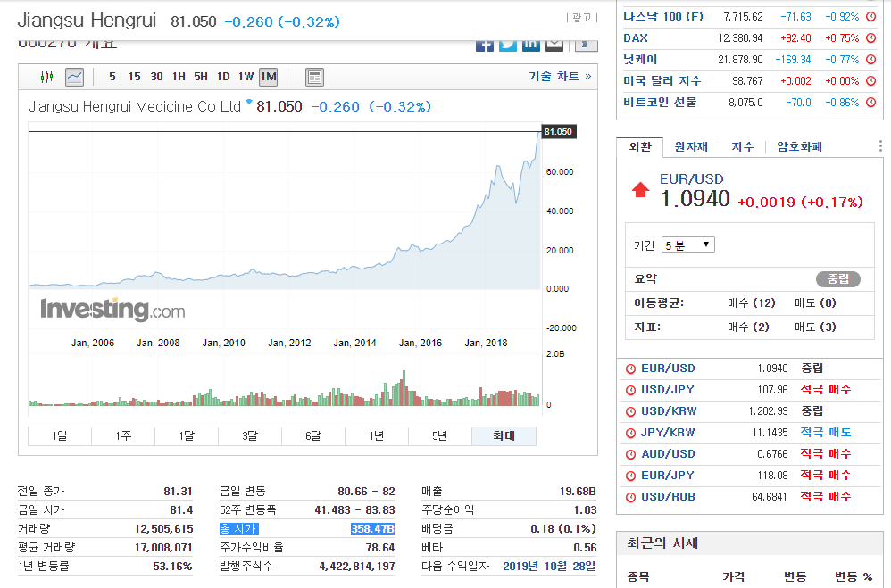Screen dimensions: 891x588
Task: Share via LinkedIn icon
Action: click(531, 46)
